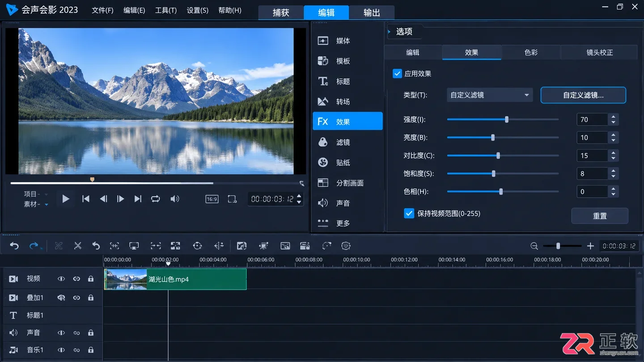Expand the 选项 panel arrow
This screenshot has width=644, height=362.
(390, 31)
